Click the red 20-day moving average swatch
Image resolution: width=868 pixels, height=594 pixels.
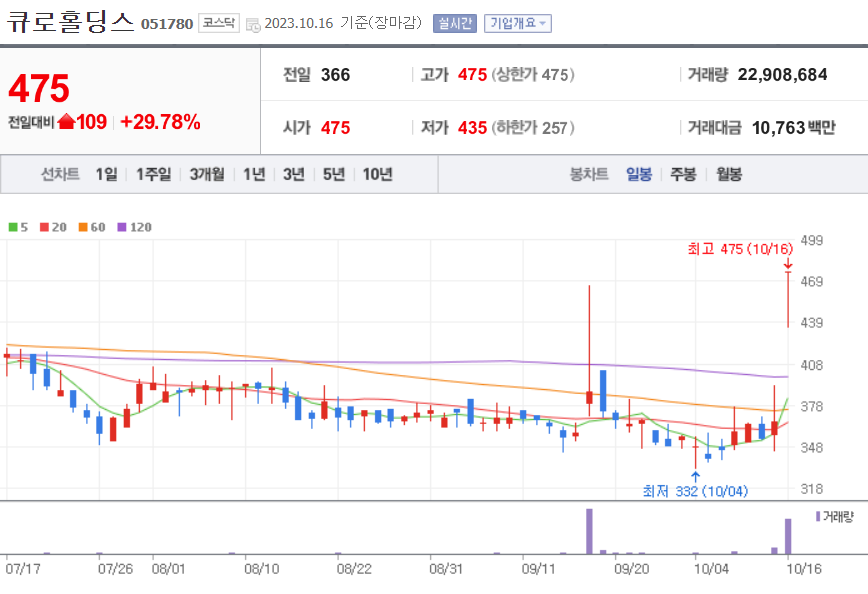tap(44, 227)
